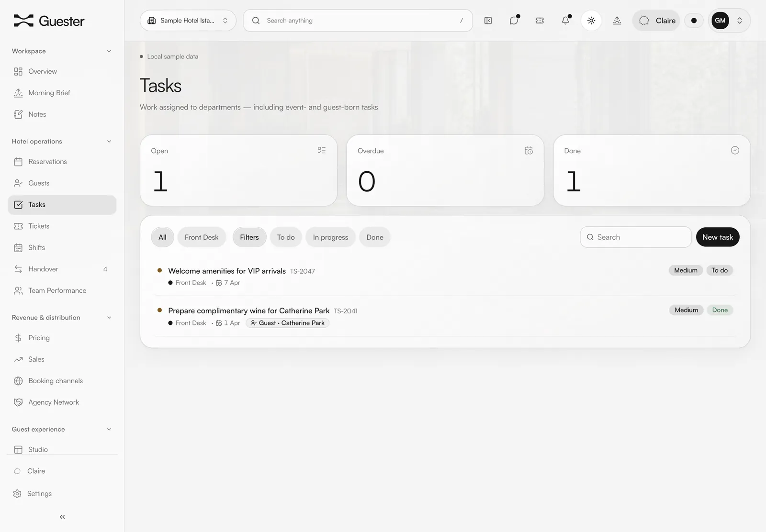Open Booking channels globe icon

tap(18, 381)
